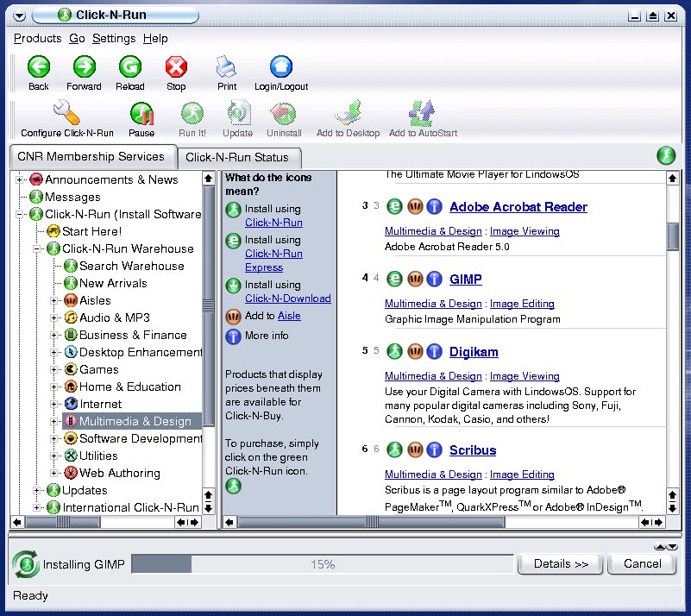Image resolution: width=691 pixels, height=616 pixels.
Task: Pause the installation with the Pause icon
Action: point(141,114)
